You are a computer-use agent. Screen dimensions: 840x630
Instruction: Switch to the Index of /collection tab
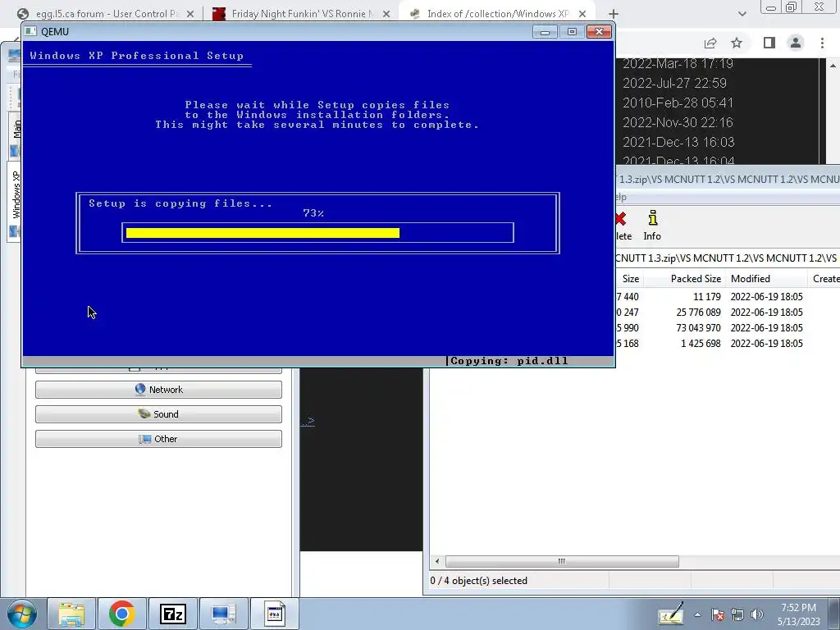(497, 14)
